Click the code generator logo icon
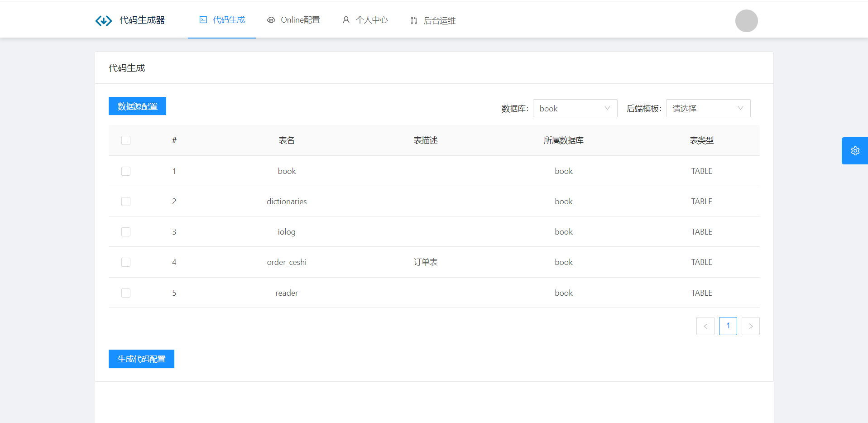This screenshot has width=868, height=423. [103, 20]
